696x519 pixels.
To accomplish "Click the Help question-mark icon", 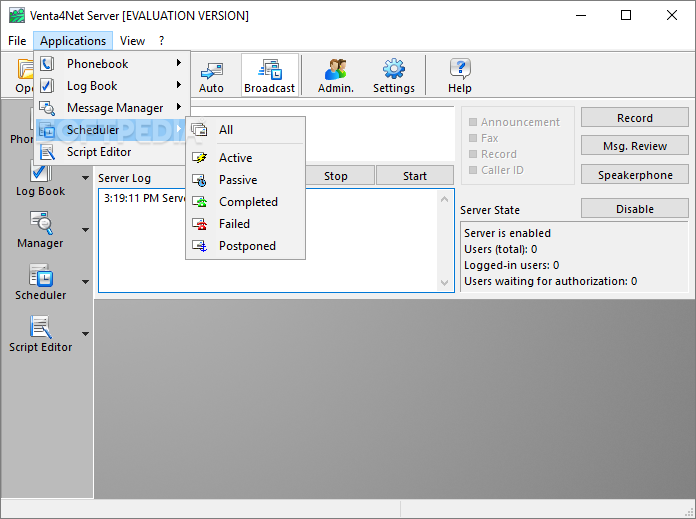I will 460,69.
